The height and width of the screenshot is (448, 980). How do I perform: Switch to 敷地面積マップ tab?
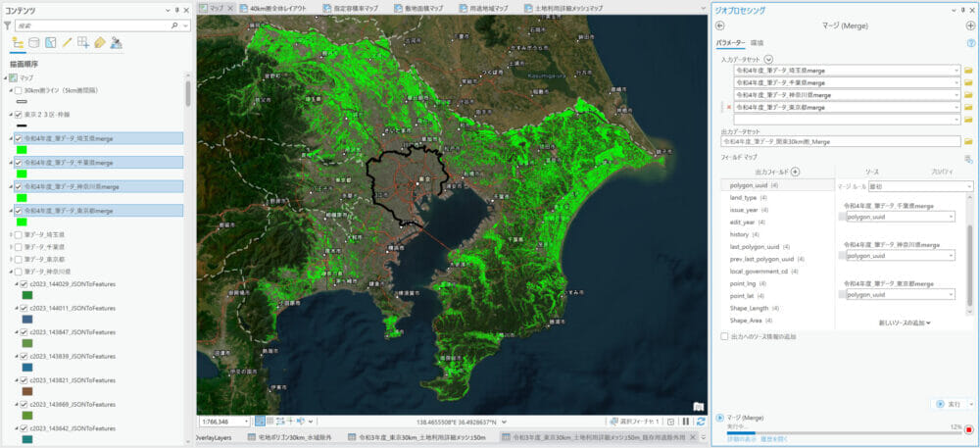coord(420,8)
